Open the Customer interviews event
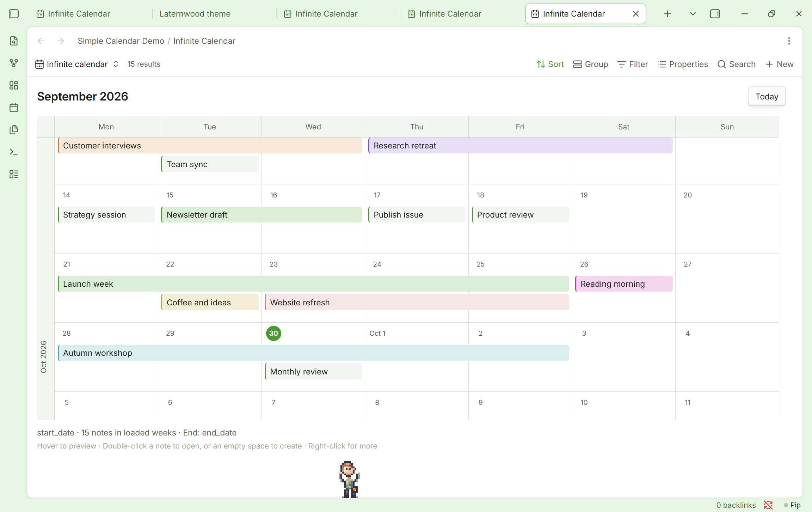 210,146
